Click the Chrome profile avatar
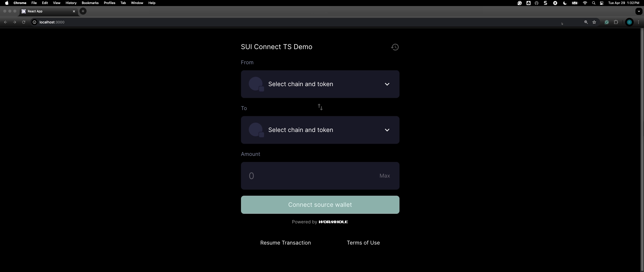The height and width of the screenshot is (272, 644). click(x=629, y=22)
